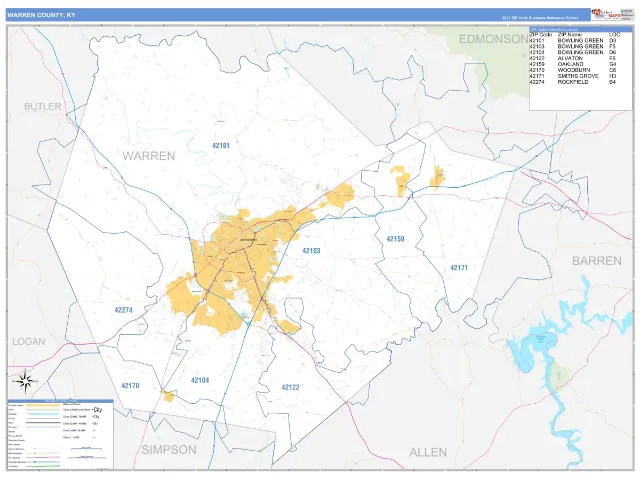This screenshot has width=640, height=480.
Task: Click the "ZIP Code Business Reference Edition" subtitle
Action: pyautogui.click(x=540, y=18)
